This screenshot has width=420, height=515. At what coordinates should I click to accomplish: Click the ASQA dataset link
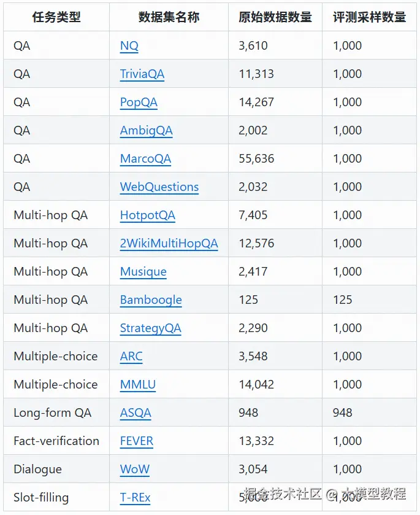coord(136,413)
